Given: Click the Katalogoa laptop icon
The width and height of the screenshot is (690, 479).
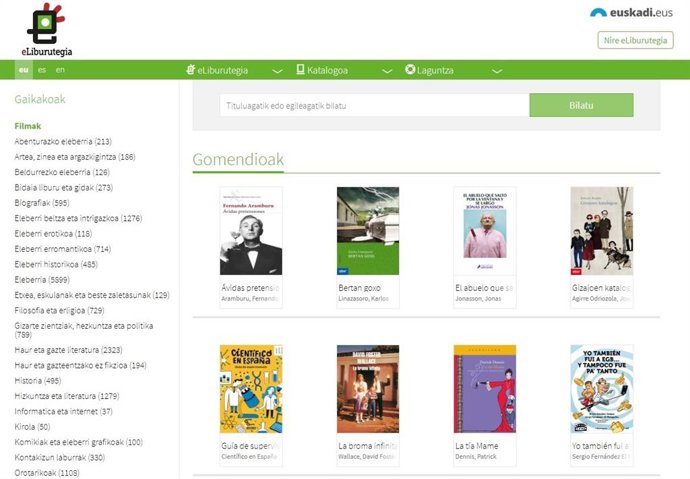Looking at the screenshot, I should coord(299,70).
